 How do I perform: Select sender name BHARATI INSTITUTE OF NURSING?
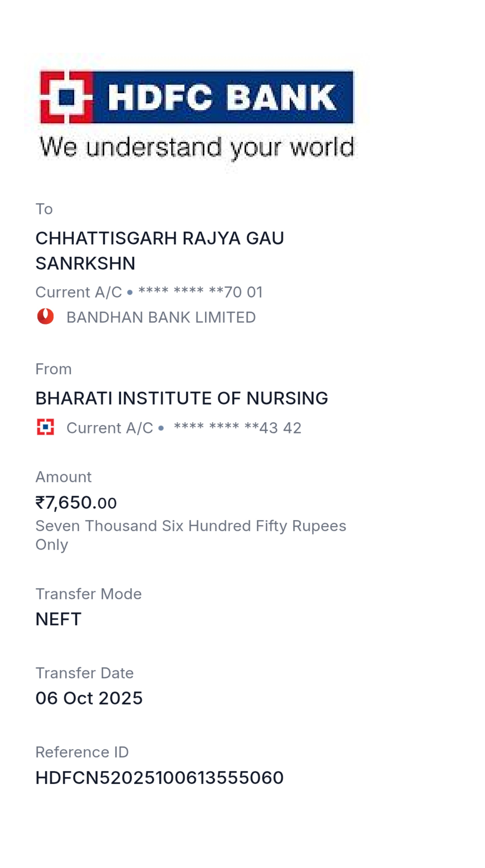coord(182,398)
